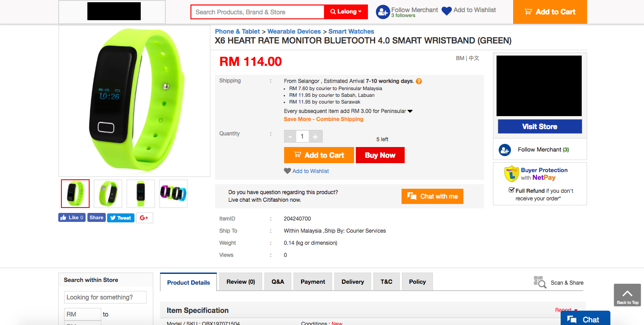Open the Smart Watches breadcrumb link

pos(351,31)
